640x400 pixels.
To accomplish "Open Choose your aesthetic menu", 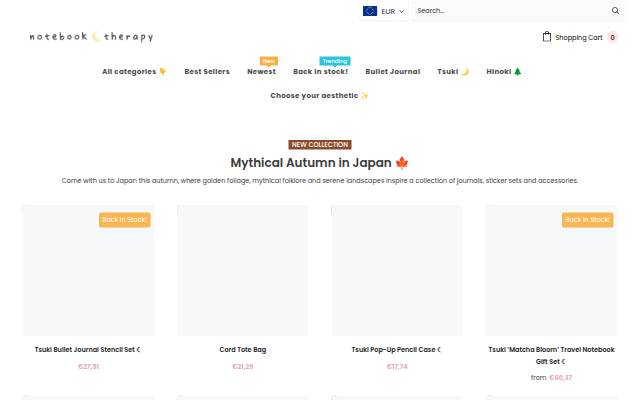I will pos(319,96).
